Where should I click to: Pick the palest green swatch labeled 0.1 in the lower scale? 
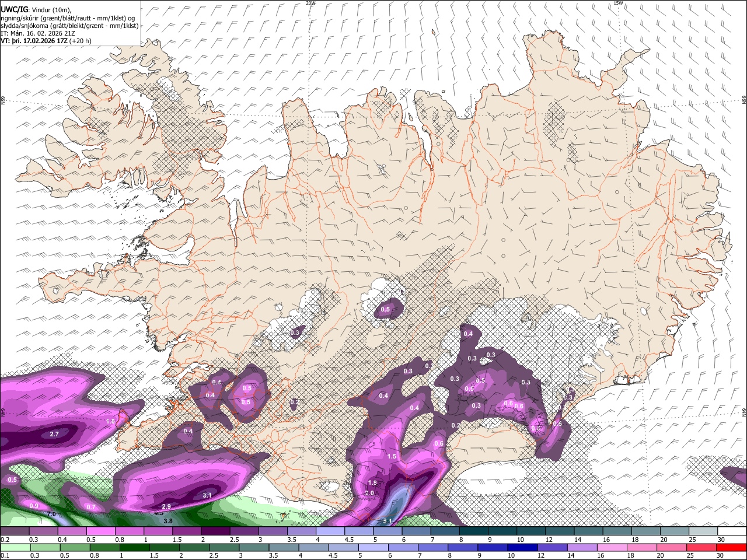click(15, 547)
